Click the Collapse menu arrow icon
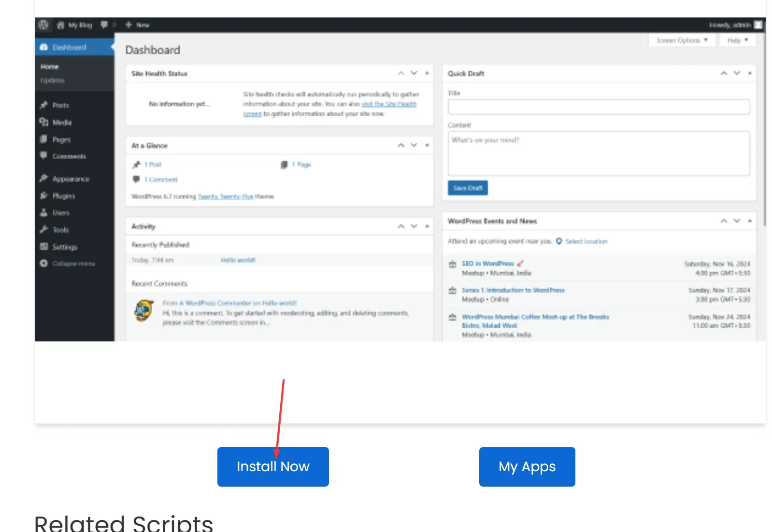Screen dimensions: 772x532 click(44, 264)
